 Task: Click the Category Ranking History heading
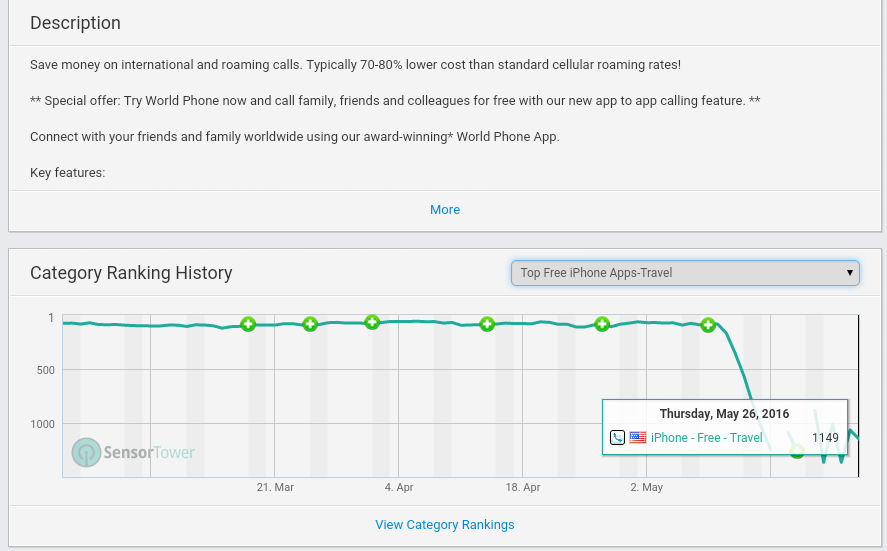click(131, 273)
